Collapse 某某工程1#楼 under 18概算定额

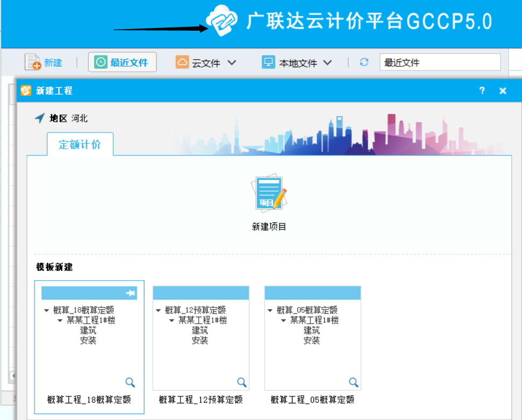(60, 320)
